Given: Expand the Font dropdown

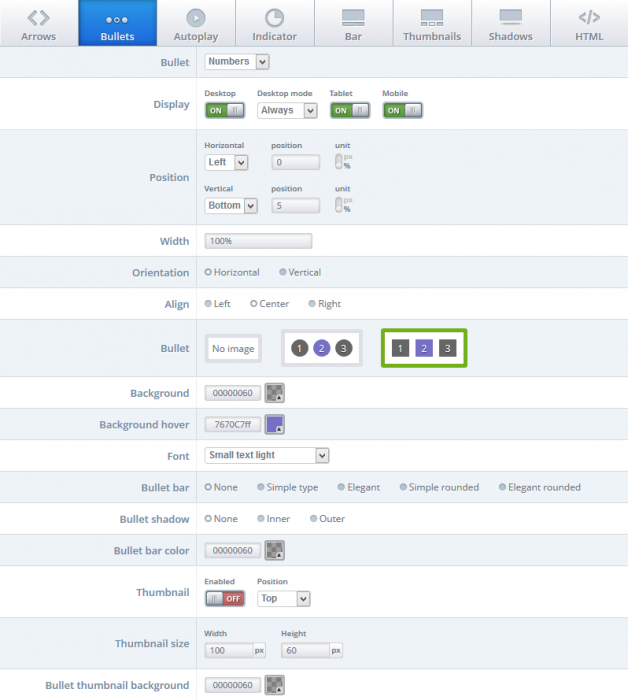Looking at the screenshot, I should click(267, 455).
